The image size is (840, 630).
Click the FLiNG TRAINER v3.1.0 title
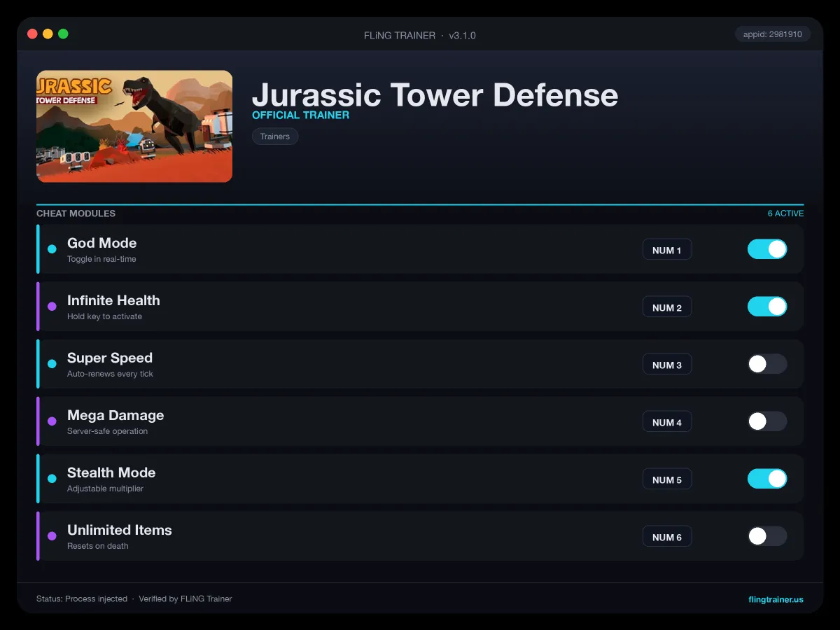(420, 35)
